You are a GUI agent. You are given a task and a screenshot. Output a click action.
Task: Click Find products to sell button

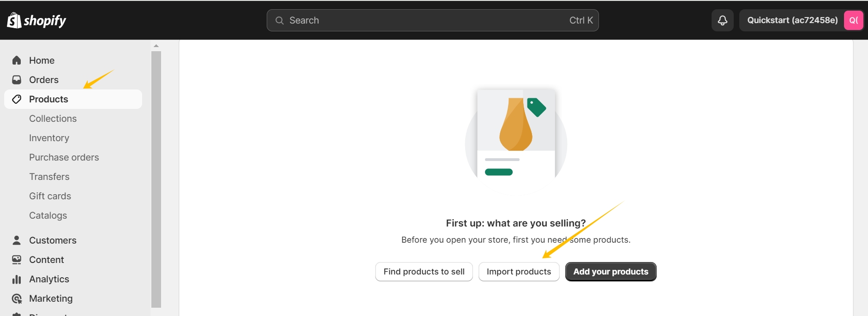[424, 272]
